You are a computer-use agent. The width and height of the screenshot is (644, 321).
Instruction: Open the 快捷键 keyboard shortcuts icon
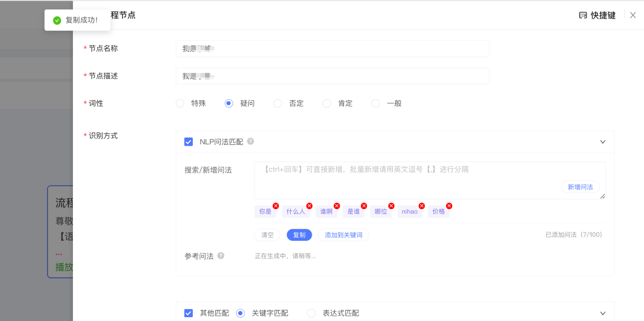pyautogui.click(x=583, y=15)
